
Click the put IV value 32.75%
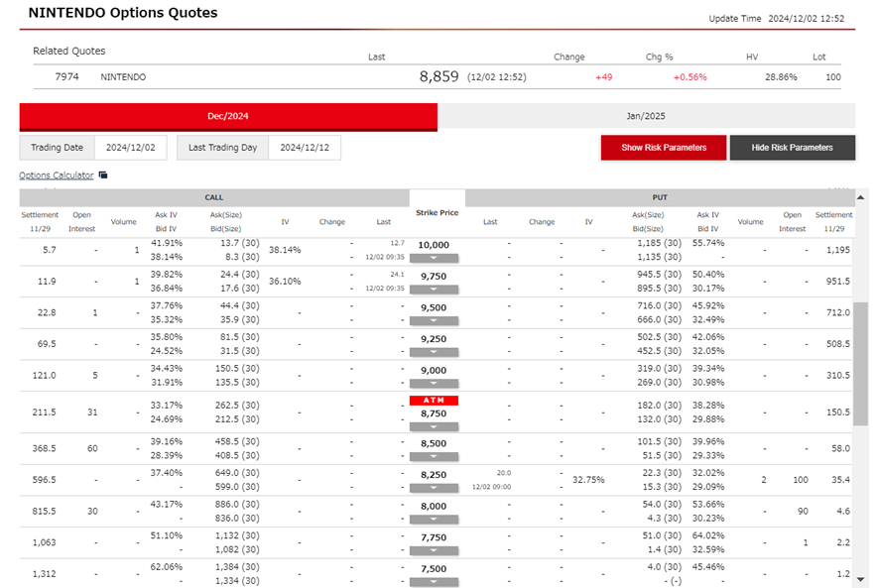tap(588, 480)
